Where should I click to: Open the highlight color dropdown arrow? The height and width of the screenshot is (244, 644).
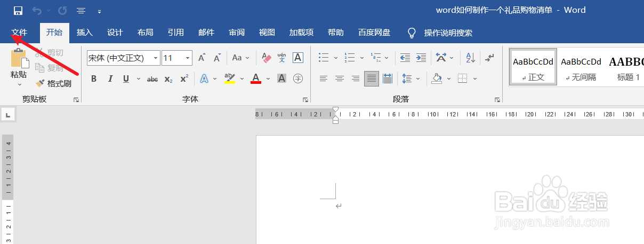coord(242,79)
